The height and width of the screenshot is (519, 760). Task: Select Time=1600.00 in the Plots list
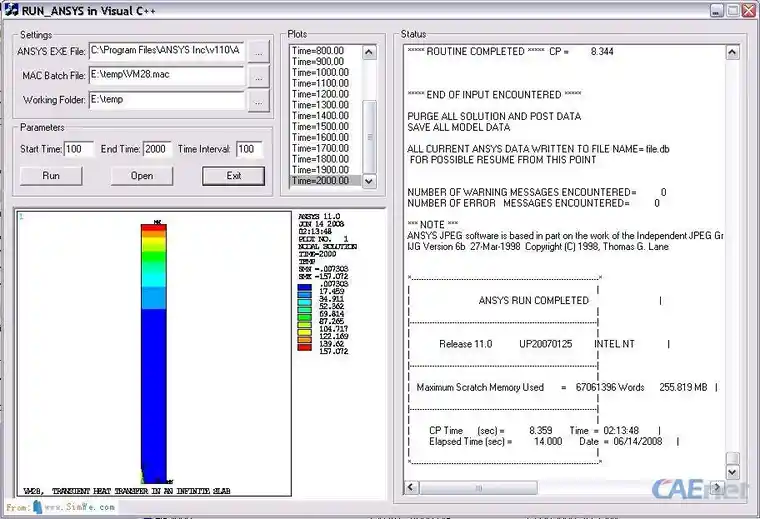[325, 137]
